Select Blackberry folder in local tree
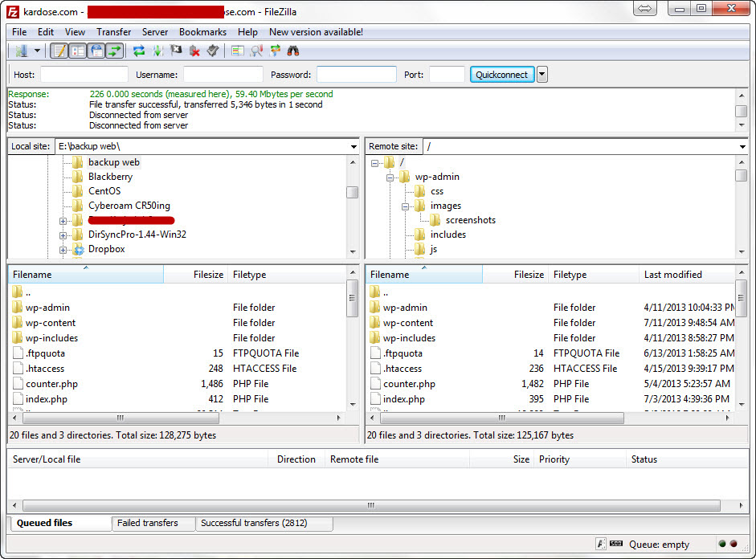This screenshot has width=756, height=559. pos(110,177)
